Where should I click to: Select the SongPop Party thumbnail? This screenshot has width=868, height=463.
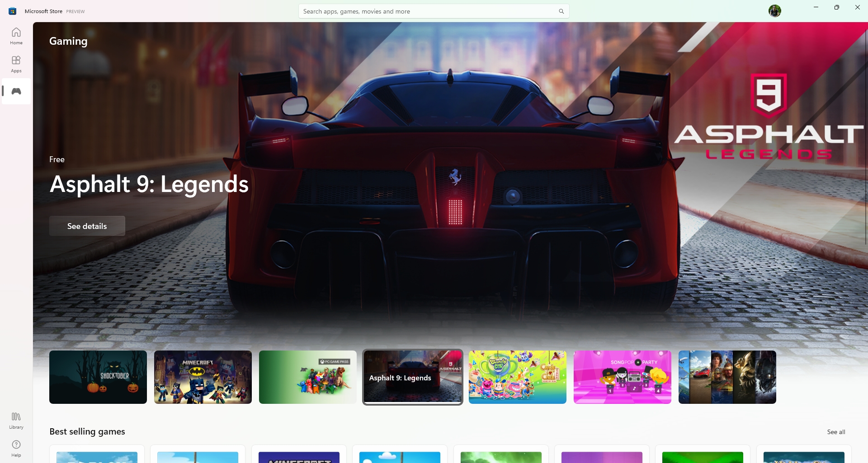[623, 377]
